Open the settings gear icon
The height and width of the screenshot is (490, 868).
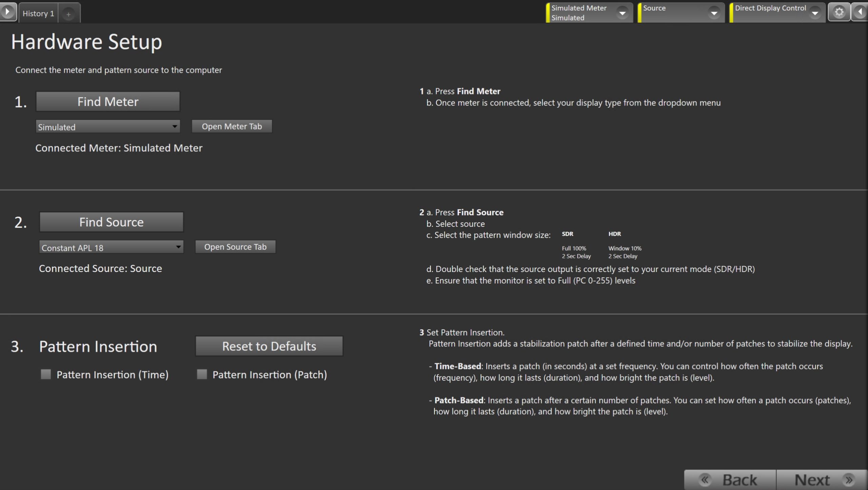tap(839, 13)
